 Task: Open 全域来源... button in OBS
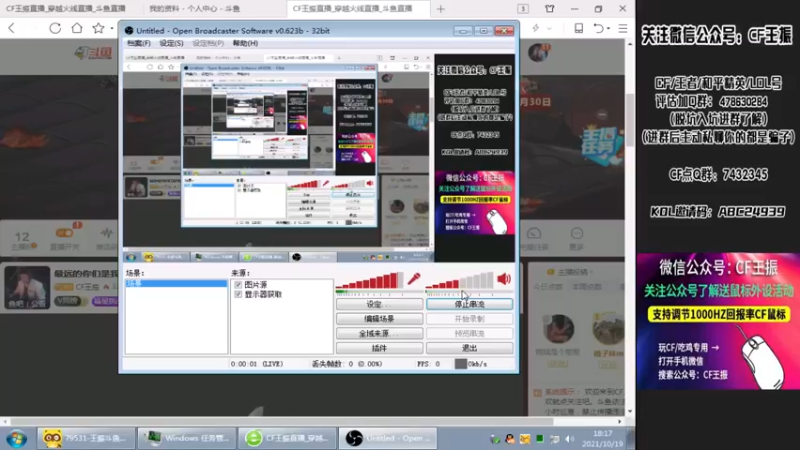click(x=379, y=334)
